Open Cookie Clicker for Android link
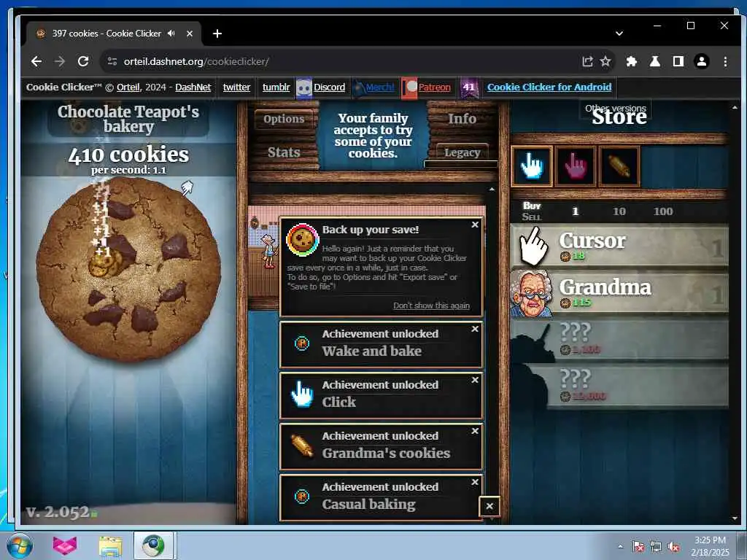The image size is (747, 560). (549, 87)
